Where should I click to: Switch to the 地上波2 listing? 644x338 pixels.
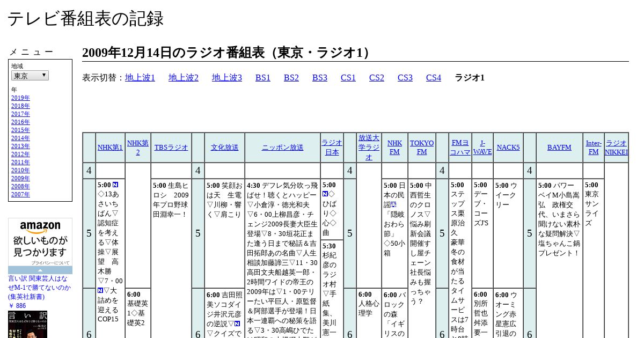[184, 78]
